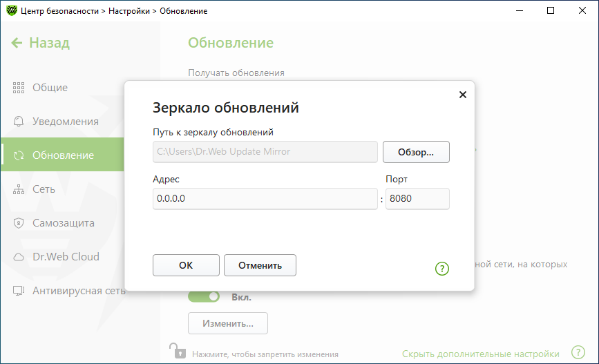Click the Самозащита shield icon
599x364 pixels.
tap(19, 223)
